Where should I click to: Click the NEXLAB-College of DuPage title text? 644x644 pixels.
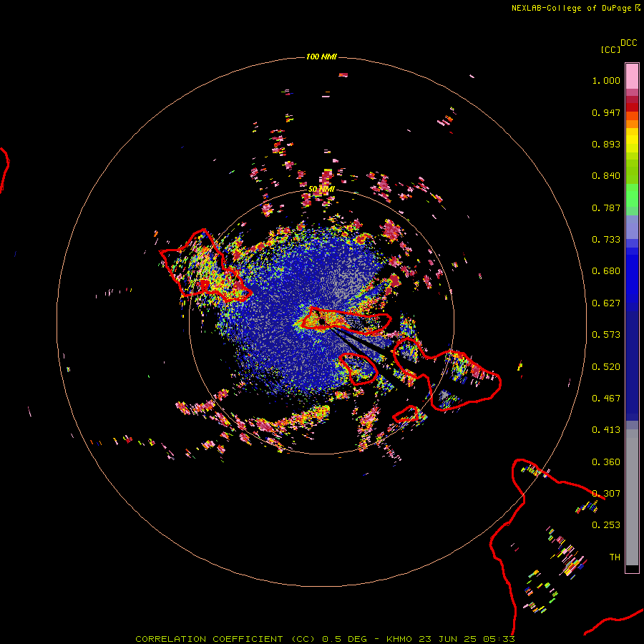click(571, 8)
